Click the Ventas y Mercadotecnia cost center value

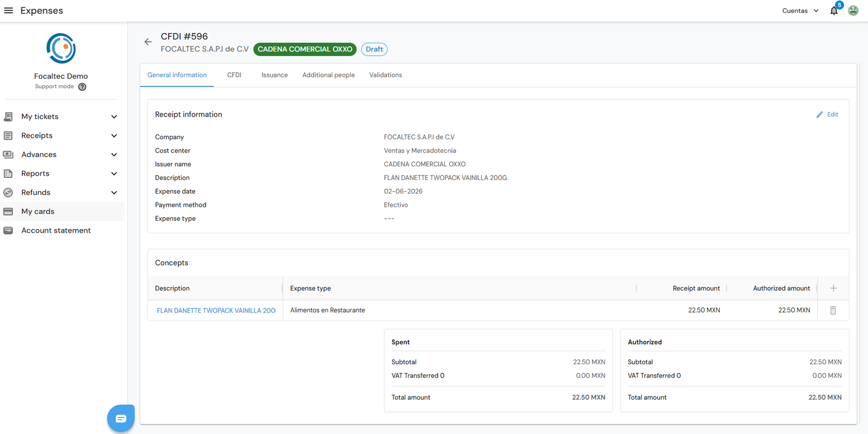pyautogui.click(x=420, y=150)
